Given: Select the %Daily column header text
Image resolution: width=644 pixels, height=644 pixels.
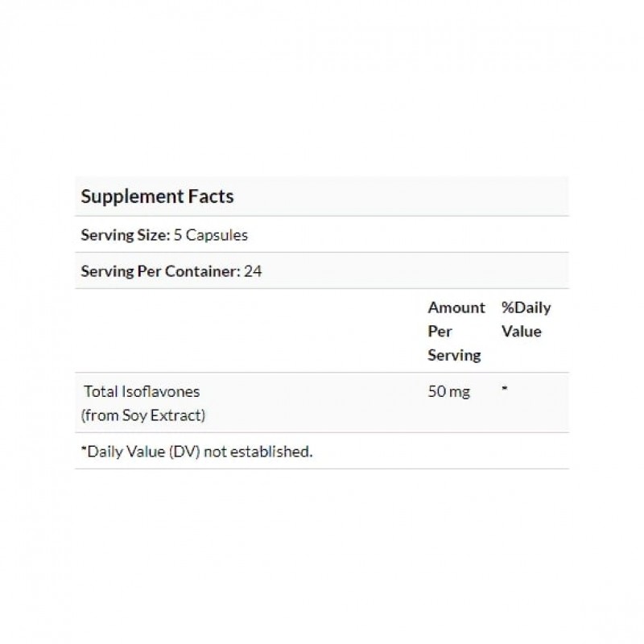Looking at the screenshot, I should (x=526, y=308).
